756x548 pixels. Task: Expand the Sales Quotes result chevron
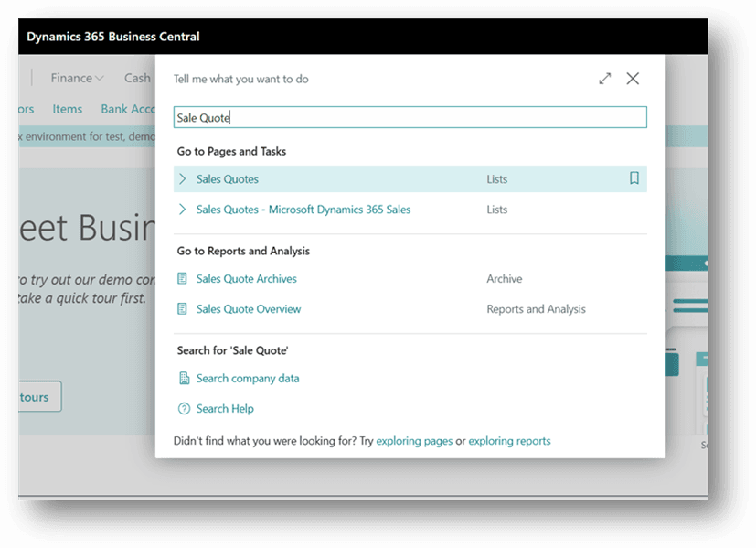click(183, 179)
